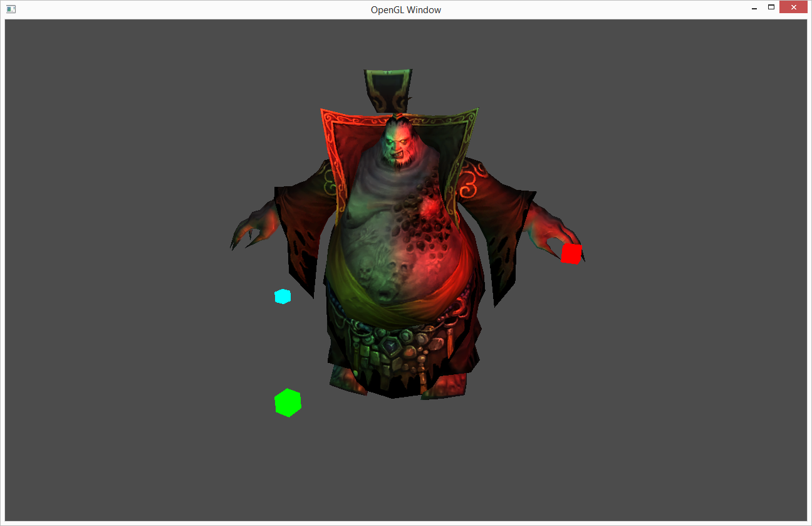
Task: Minimize the OpenGL Window
Action: pos(754,8)
